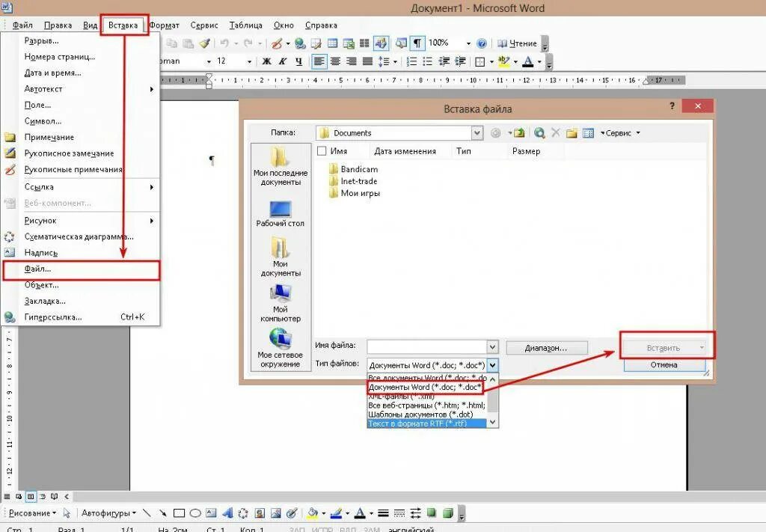Click the bulleted list icon

pos(427,61)
